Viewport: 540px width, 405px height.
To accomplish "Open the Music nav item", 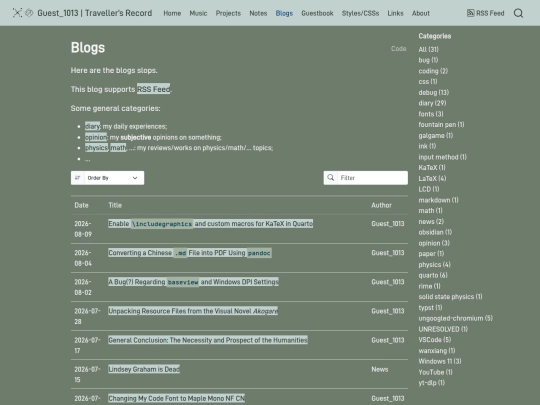I will tap(198, 13).
